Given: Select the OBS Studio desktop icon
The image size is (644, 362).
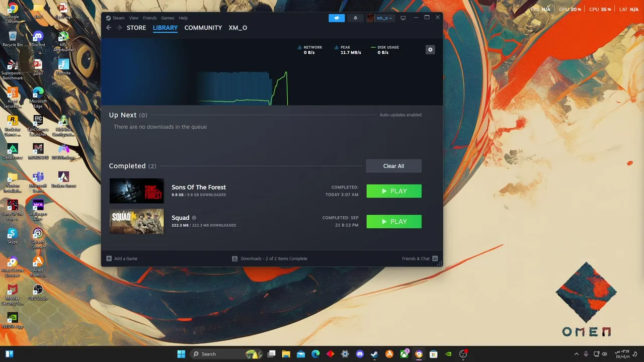Looking at the screenshot, I should 38,293.
